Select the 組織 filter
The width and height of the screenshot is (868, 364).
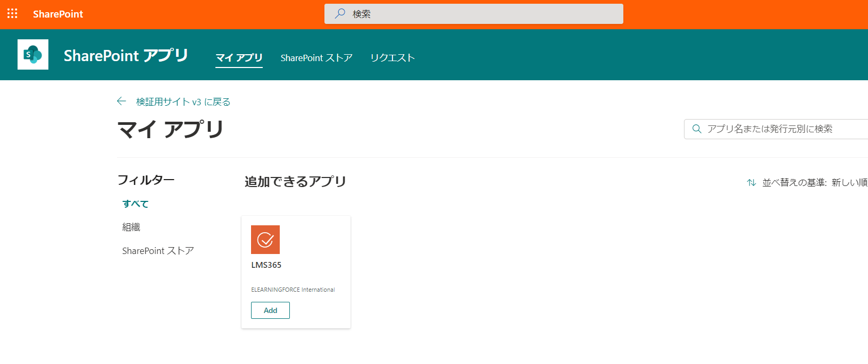(131, 227)
